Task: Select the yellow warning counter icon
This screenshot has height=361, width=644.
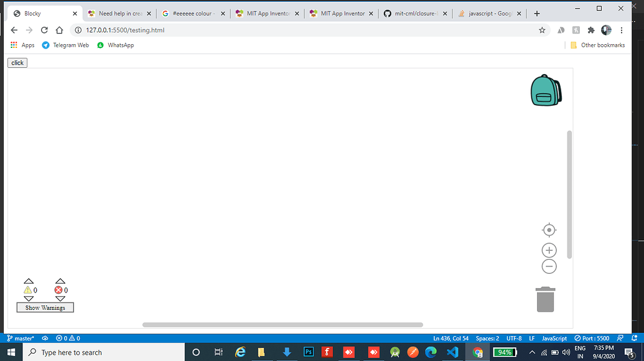Action: pos(29,289)
